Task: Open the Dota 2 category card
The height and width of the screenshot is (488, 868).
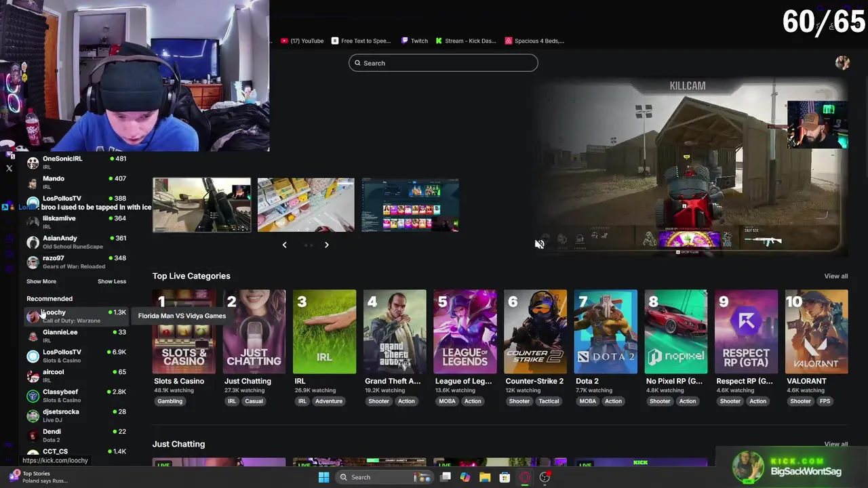Action: (606, 332)
